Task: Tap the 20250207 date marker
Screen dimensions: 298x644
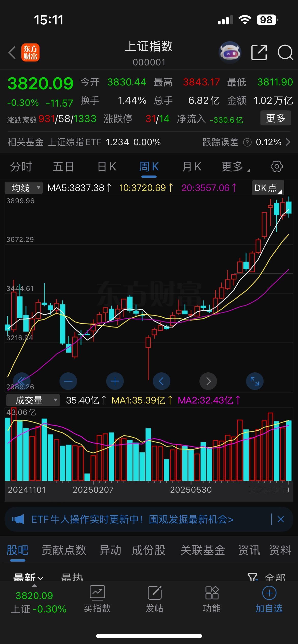Action: (x=93, y=490)
